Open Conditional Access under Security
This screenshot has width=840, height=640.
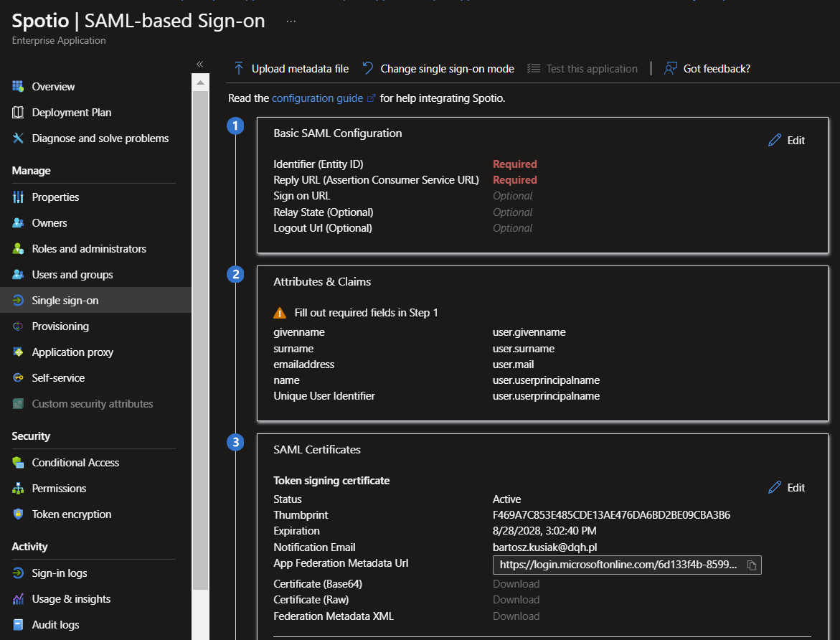click(75, 462)
